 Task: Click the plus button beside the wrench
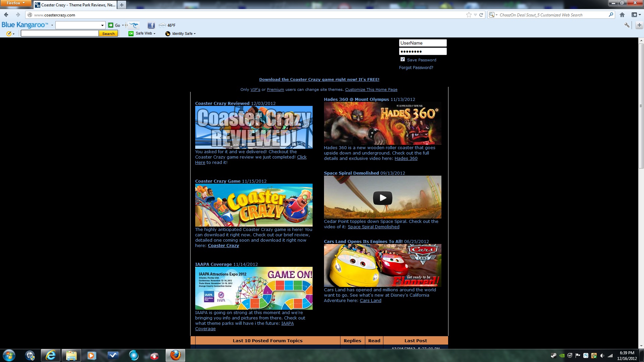(639, 25)
